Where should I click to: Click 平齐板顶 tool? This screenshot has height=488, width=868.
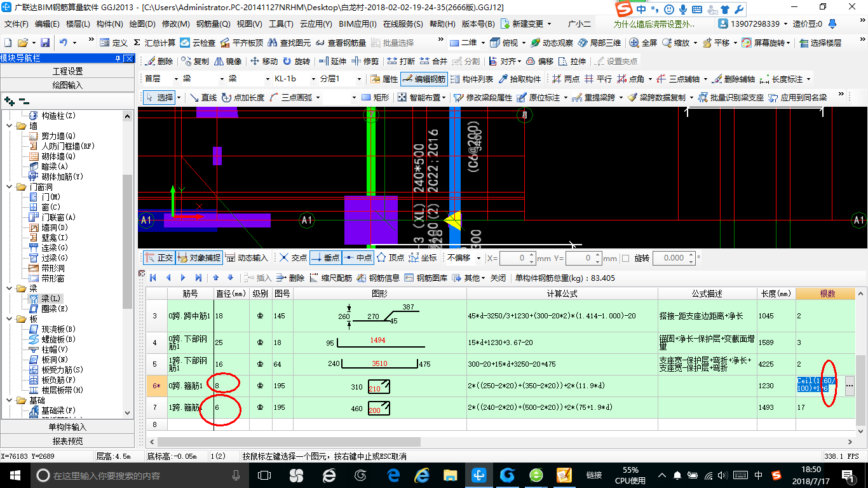(241, 43)
